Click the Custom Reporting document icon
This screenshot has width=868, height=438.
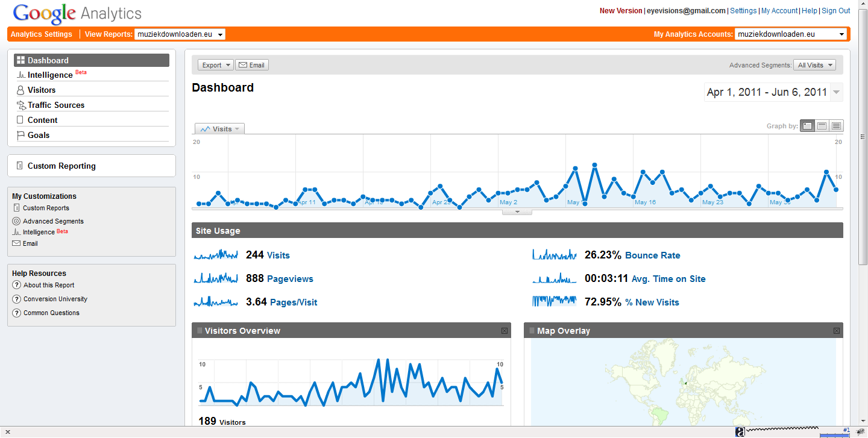point(20,166)
